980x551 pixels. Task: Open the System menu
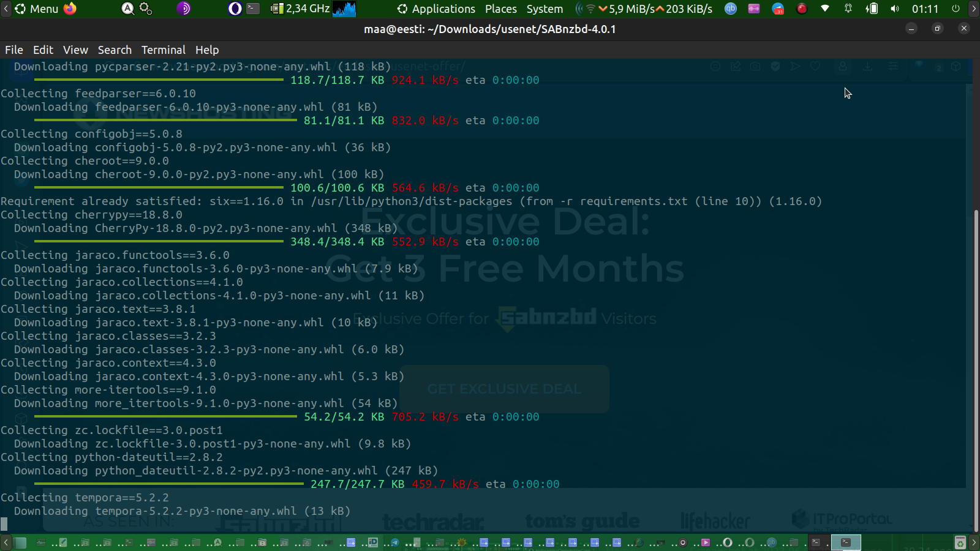tap(545, 9)
